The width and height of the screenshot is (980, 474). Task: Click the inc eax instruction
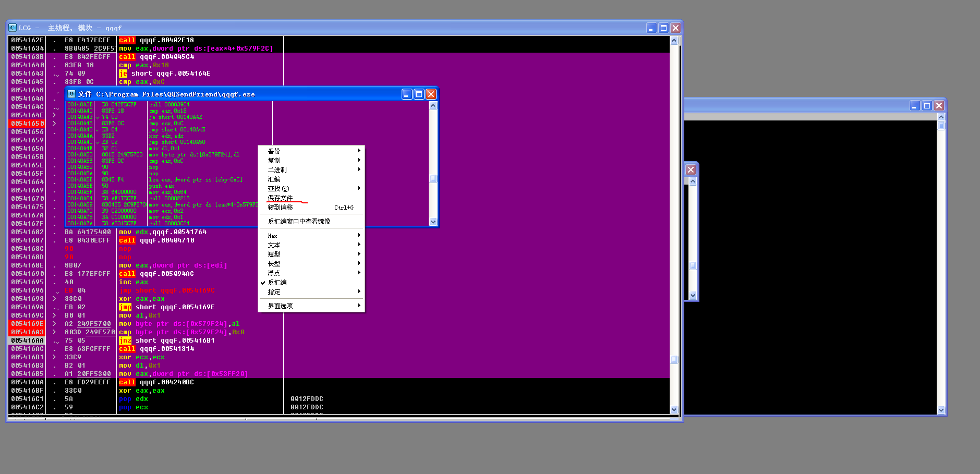(134, 282)
